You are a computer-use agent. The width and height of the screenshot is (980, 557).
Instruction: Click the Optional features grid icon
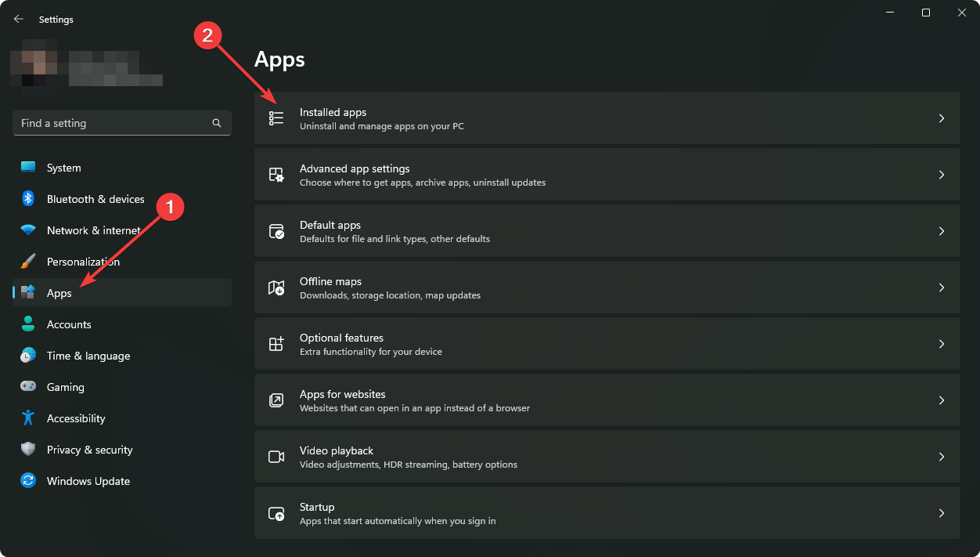[276, 344]
